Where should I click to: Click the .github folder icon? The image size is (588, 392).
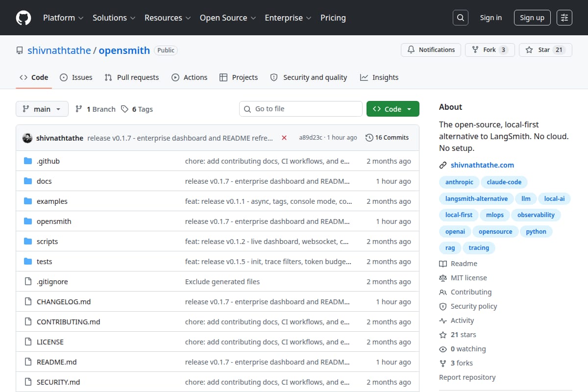pos(28,161)
